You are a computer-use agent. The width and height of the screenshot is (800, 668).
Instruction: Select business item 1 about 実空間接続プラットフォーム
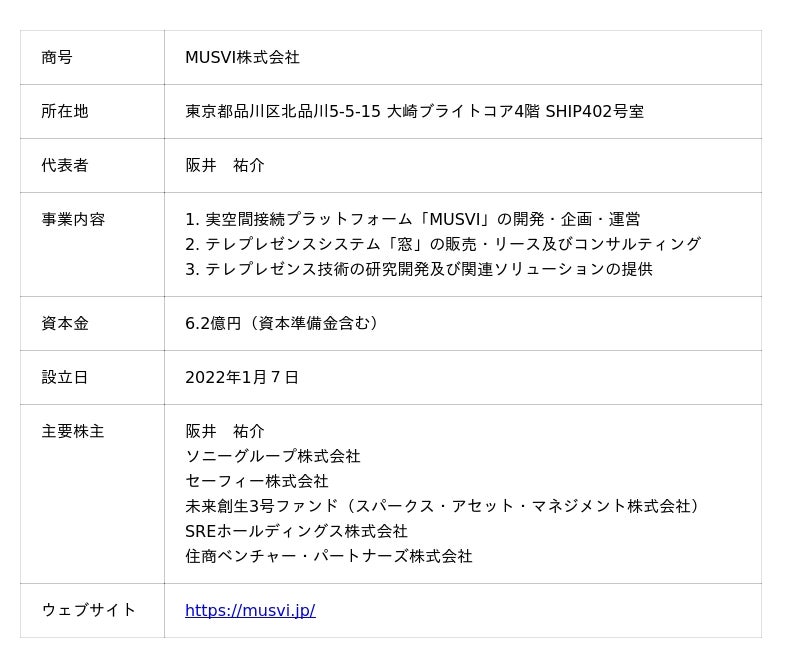click(x=412, y=219)
